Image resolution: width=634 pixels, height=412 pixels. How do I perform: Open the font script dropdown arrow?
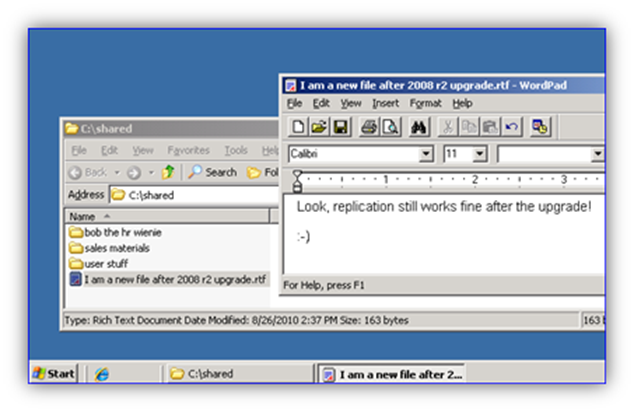[597, 154]
